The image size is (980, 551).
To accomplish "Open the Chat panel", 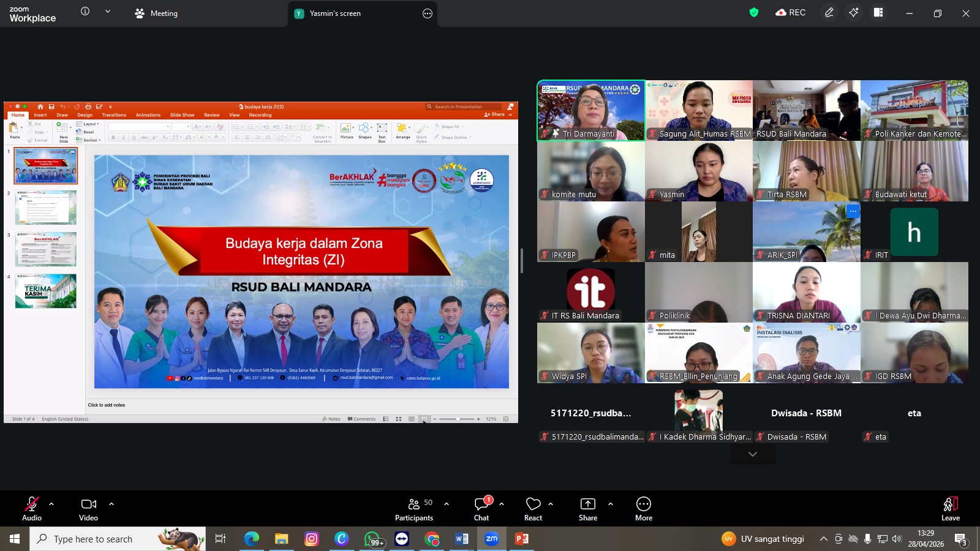I will pos(482,509).
